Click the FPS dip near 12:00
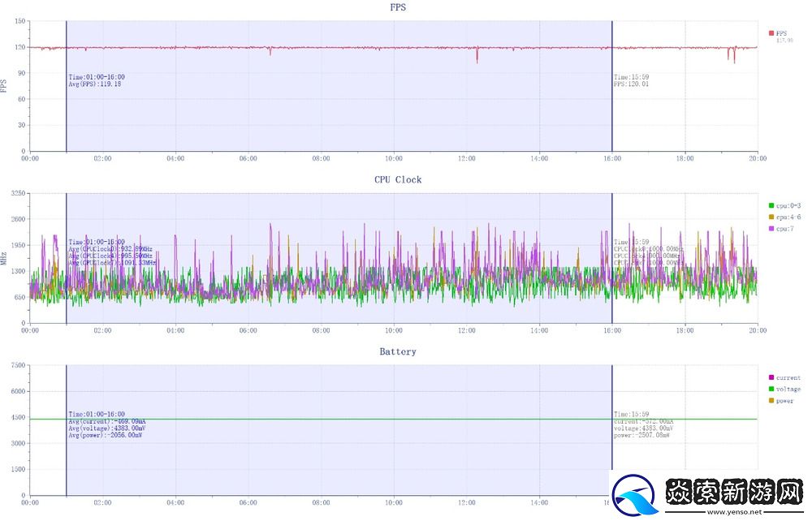This screenshot has height=521, width=812. 477,58
